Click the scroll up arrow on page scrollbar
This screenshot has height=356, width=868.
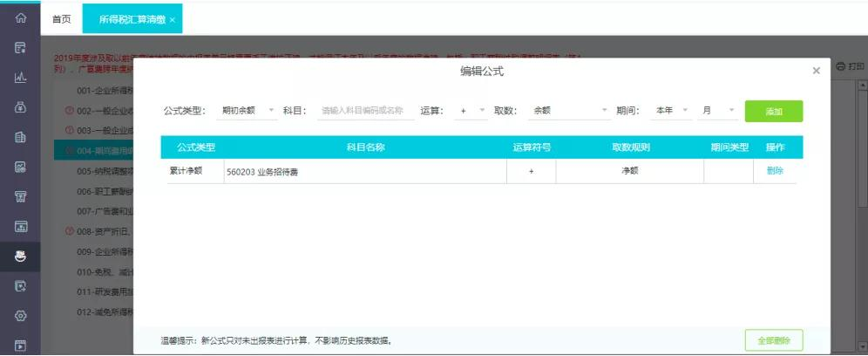coord(863,85)
